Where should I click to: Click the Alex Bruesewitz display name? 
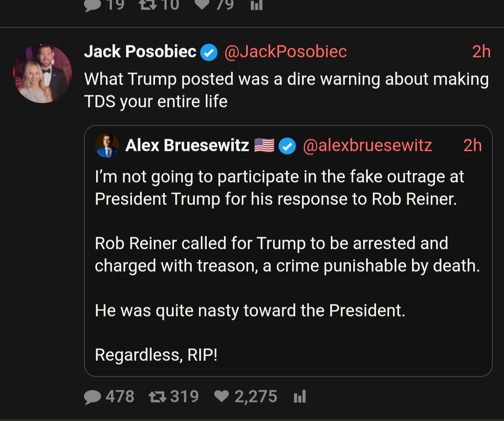(187, 146)
